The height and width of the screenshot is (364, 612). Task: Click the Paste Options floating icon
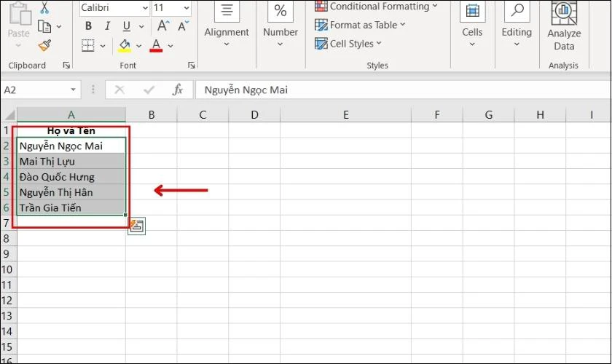(137, 226)
